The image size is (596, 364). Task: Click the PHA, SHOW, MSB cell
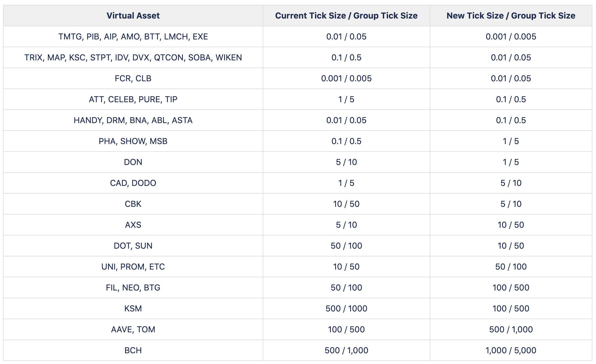tap(133, 141)
